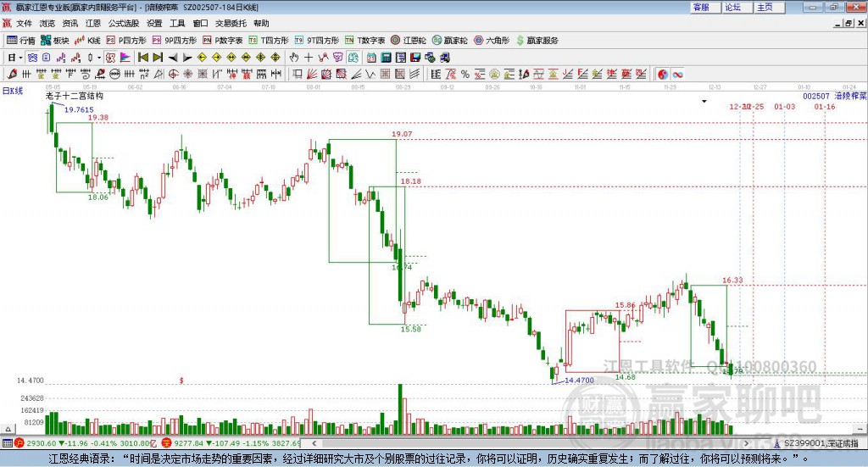Select the crosshair cursor tool
868x467 pixels.
tap(309, 58)
